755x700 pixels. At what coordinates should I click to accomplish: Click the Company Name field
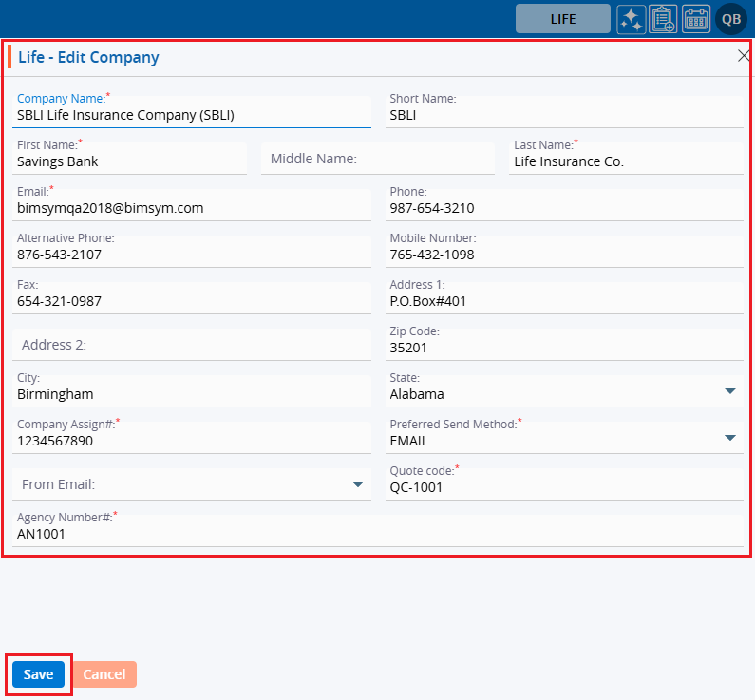(x=190, y=115)
